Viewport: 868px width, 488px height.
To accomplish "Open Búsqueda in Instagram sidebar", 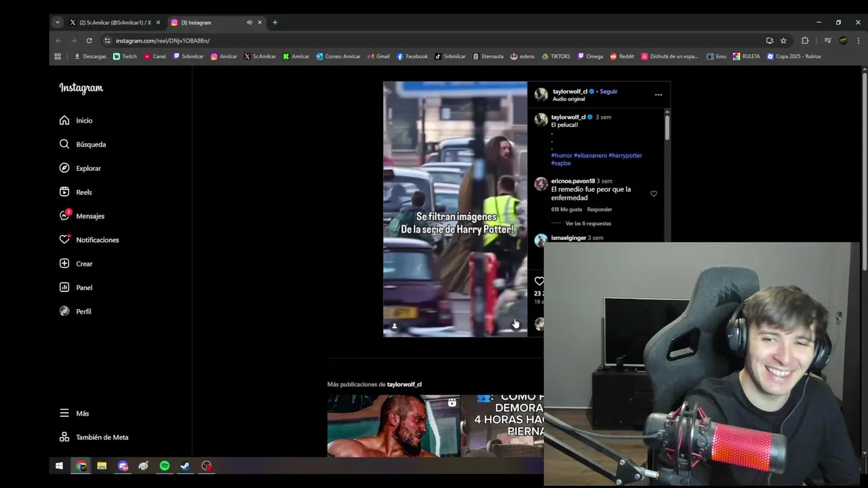I will tap(82, 144).
